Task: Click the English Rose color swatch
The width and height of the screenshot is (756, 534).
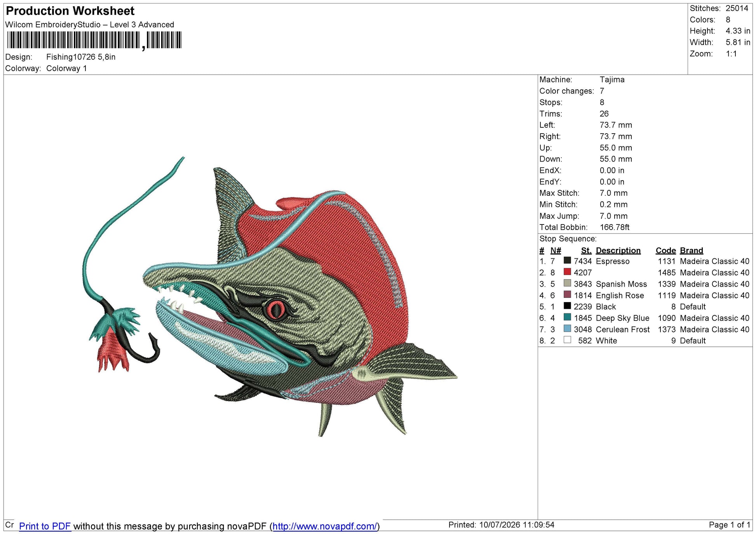Action: coord(567,294)
